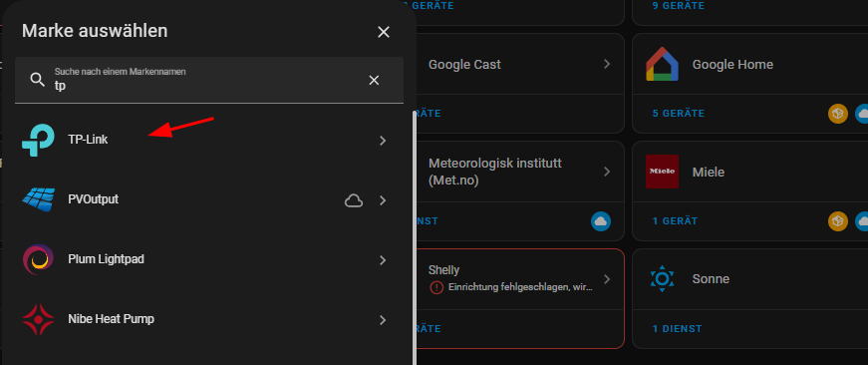The image size is (868, 365).
Task: Expand Plum Lightpad entry chevron
Action: pyautogui.click(x=383, y=260)
